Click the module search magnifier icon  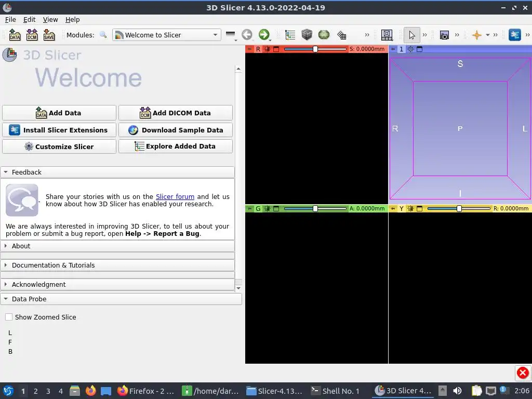click(x=103, y=35)
